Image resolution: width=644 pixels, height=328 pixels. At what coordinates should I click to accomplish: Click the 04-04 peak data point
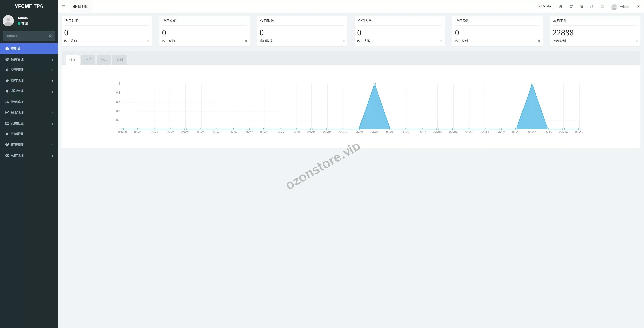pyautogui.click(x=374, y=84)
